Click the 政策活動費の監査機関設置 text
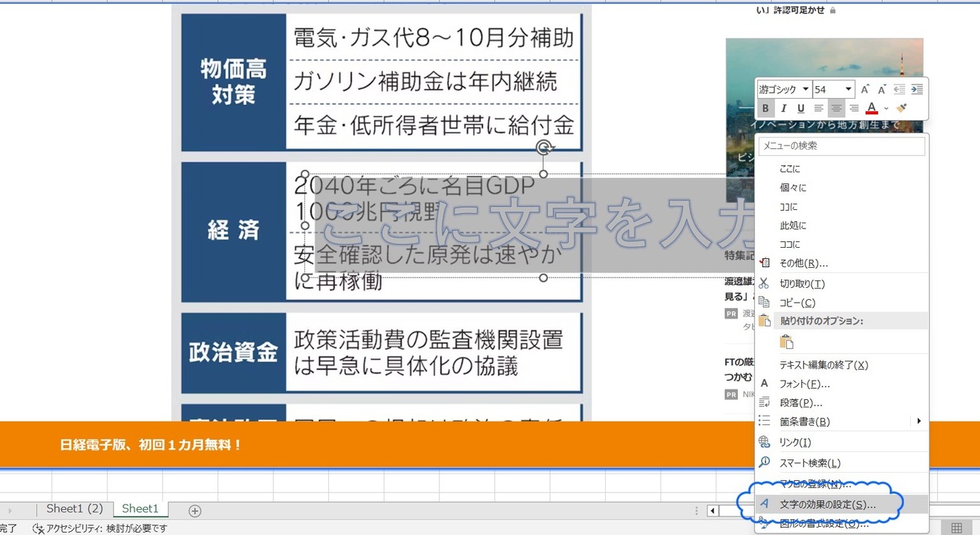The height and width of the screenshot is (535, 980). coord(428,340)
